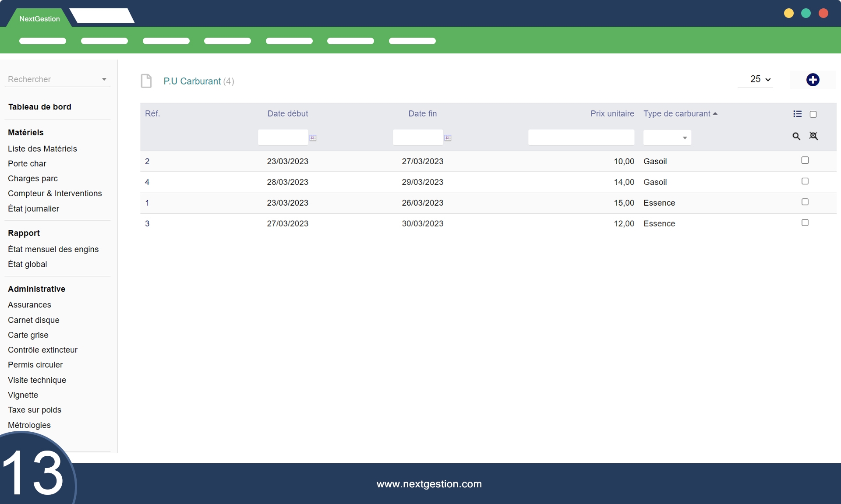Click the document icon beside P.U Carburant
Viewport: 841px width, 504px height.
pos(146,81)
